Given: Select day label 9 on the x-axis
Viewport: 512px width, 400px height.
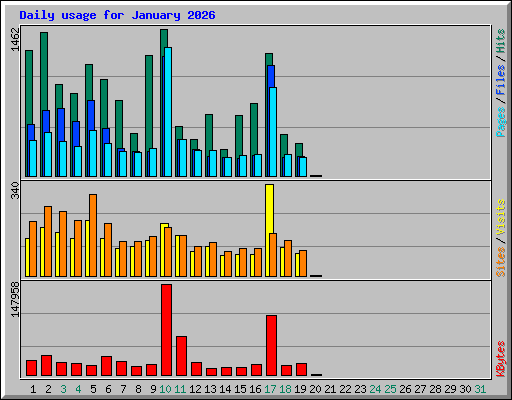Looking at the screenshot, I should coord(153,389).
